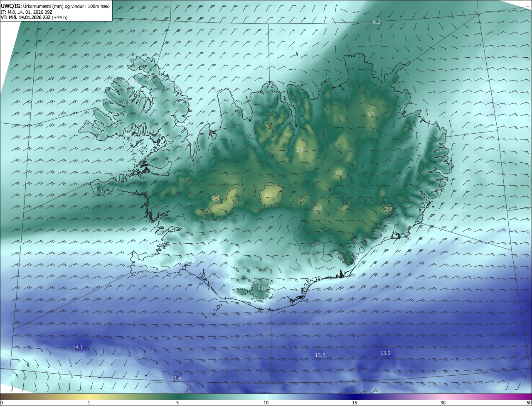Click the colorbar tick label 30
The height and width of the screenshot is (406, 532).
[443, 403]
